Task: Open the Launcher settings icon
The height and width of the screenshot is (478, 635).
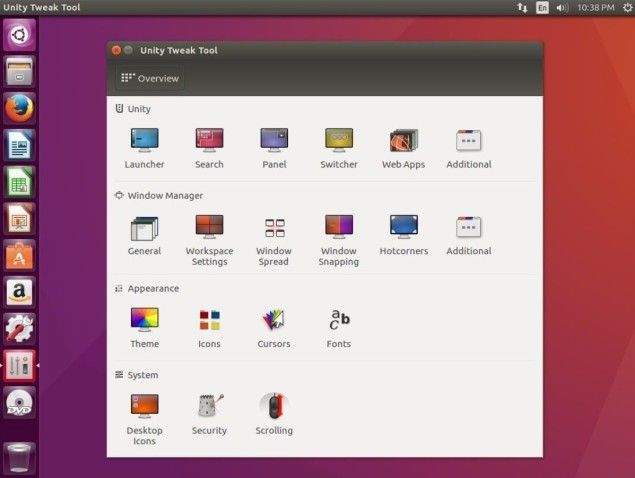Action: [145, 140]
